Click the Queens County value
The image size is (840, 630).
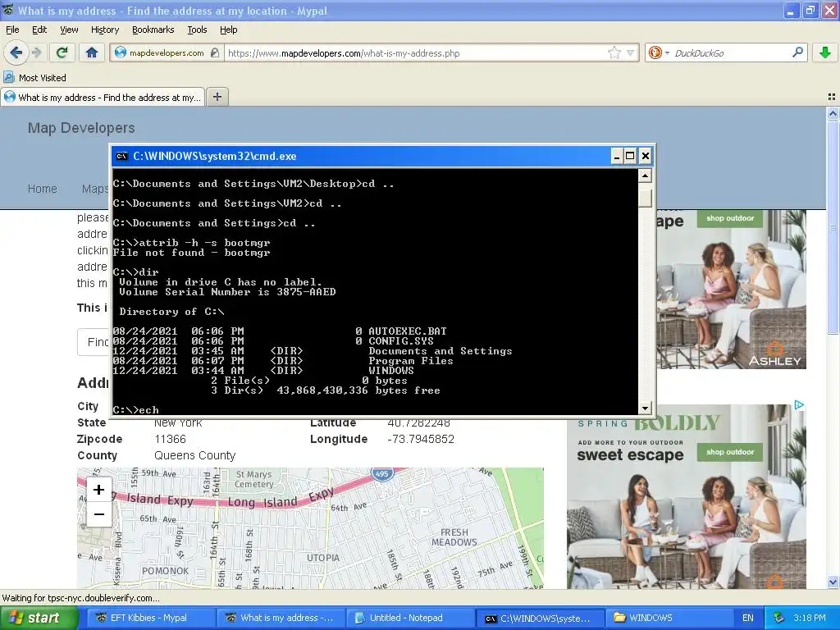coord(195,455)
